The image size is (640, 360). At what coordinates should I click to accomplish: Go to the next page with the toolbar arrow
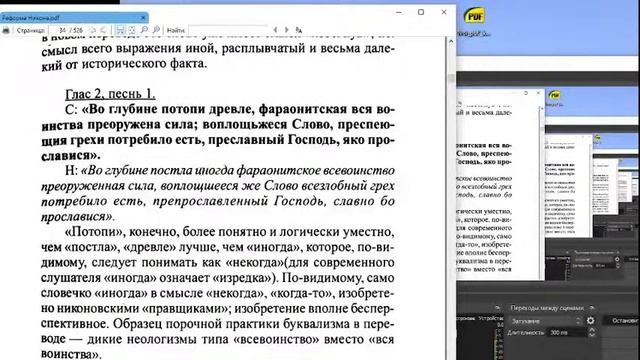(x=103, y=30)
